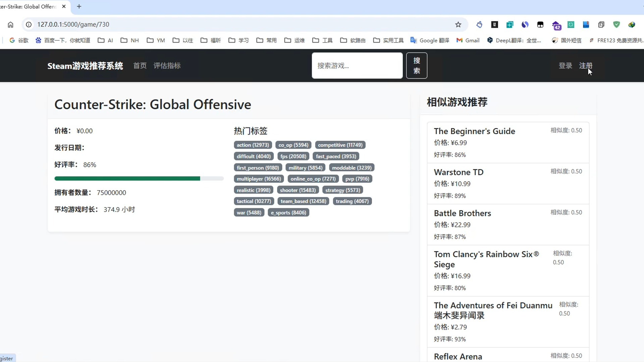The height and width of the screenshot is (362, 644).
Task: Open the 工具 bookmarks folder
Action: coord(322,40)
